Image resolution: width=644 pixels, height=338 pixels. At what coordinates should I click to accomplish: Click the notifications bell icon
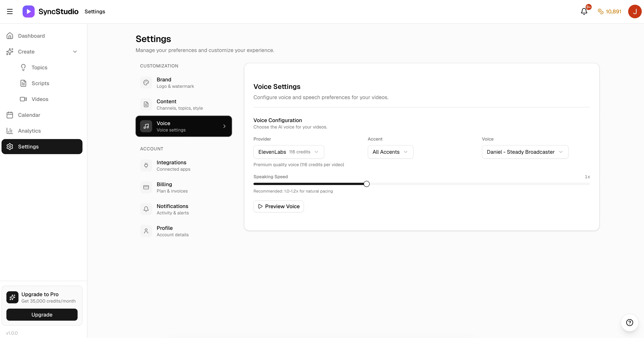tap(584, 11)
